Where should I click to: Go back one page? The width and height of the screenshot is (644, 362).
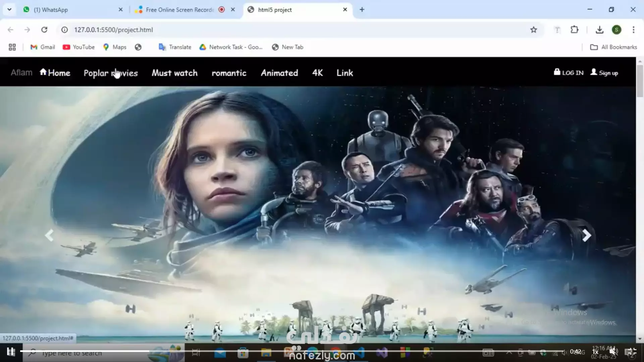[10, 30]
